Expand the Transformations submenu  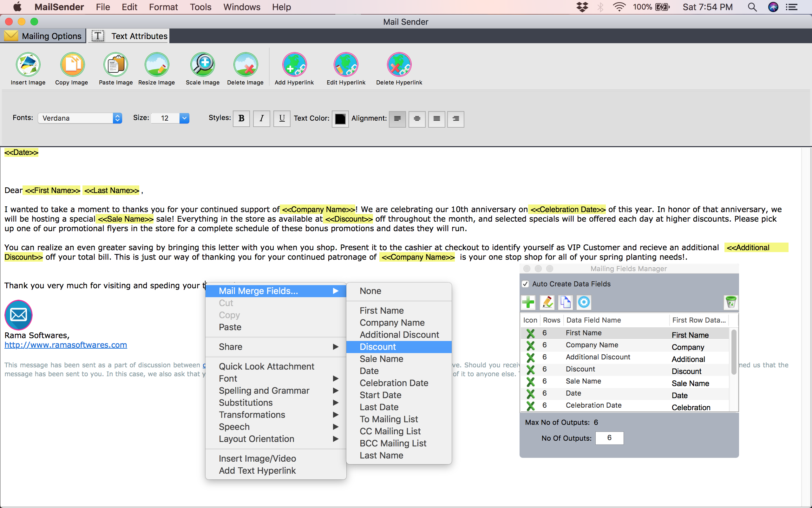(276, 415)
